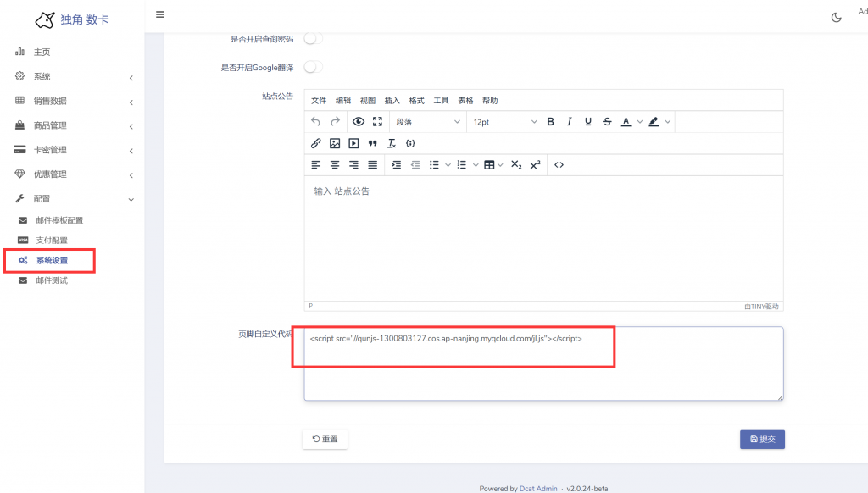Apply the text color A button
868x493 pixels.
pyautogui.click(x=626, y=122)
